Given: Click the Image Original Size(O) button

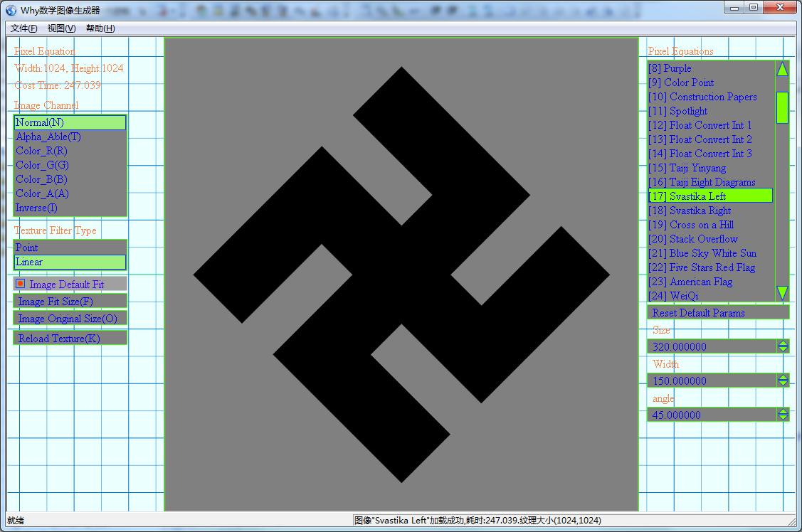Looking at the screenshot, I should [68, 319].
